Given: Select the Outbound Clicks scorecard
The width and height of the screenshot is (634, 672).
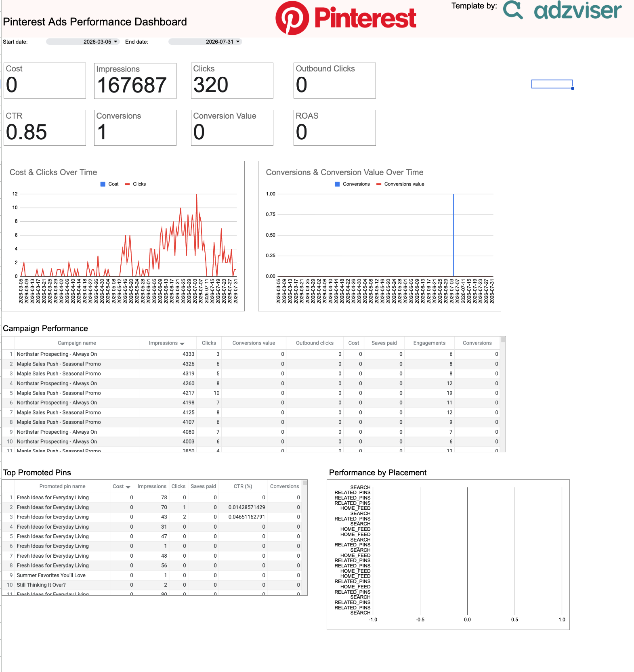Looking at the screenshot, I should [x=335, y=80].
